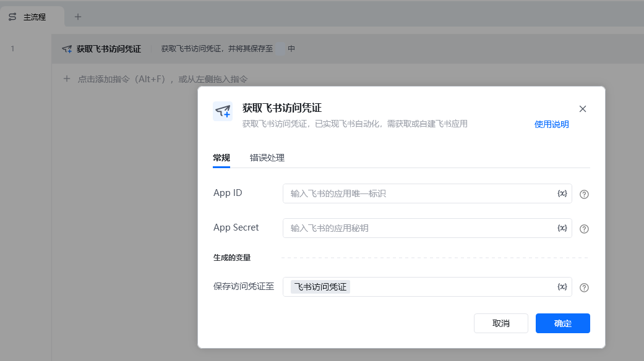Click the 主流程 flow icon

pos(12,17)
